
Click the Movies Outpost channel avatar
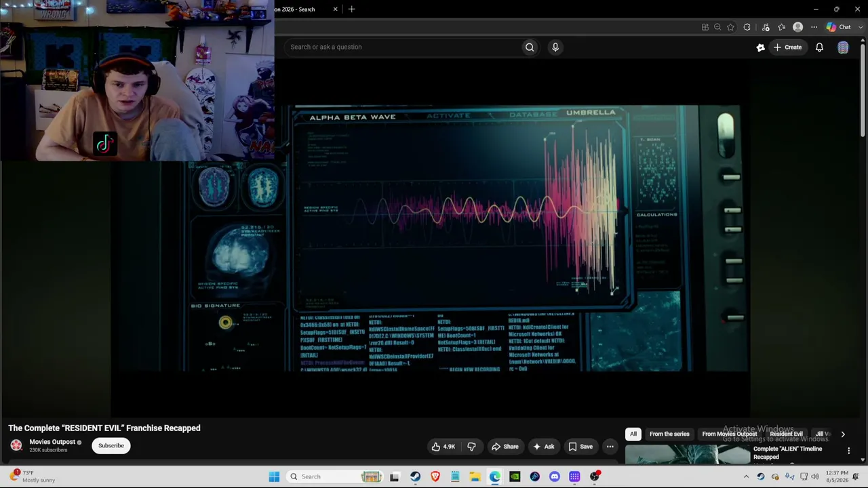[x=16, y=445]
